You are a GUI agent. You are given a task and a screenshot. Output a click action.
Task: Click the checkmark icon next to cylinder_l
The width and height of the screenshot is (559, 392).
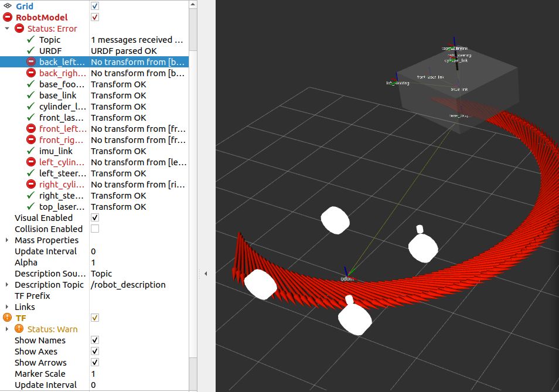pyautogui.click(x=31, y=106)
